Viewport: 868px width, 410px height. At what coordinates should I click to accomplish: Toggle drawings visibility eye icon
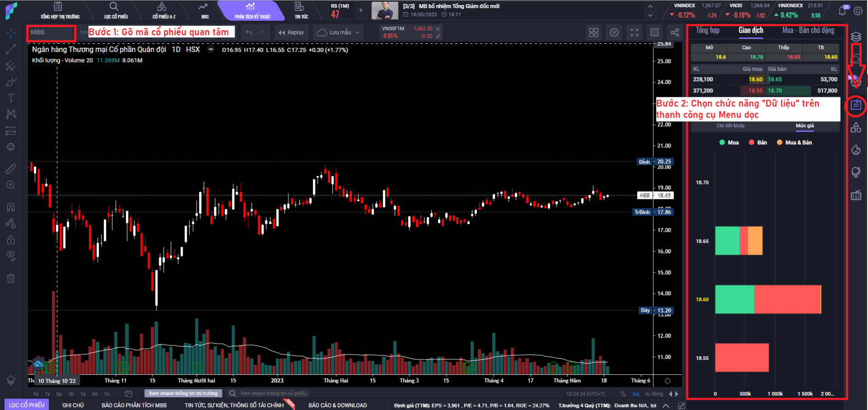tap(11, 255)
